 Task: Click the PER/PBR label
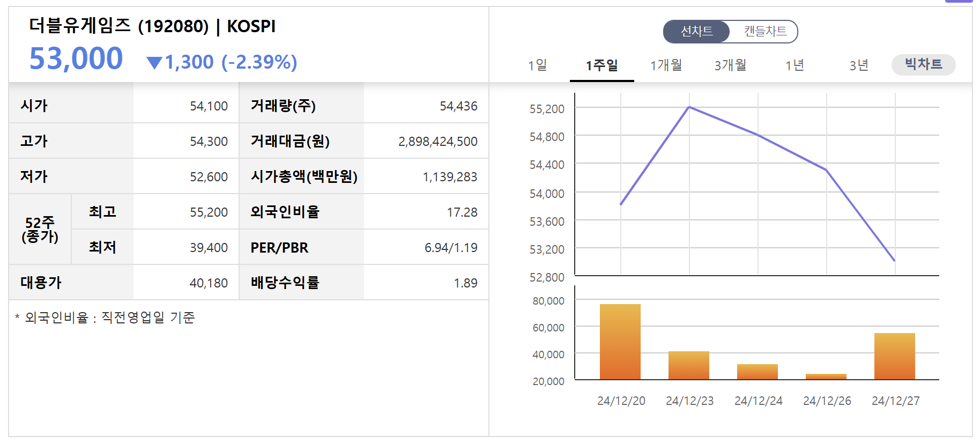point(279,248)
